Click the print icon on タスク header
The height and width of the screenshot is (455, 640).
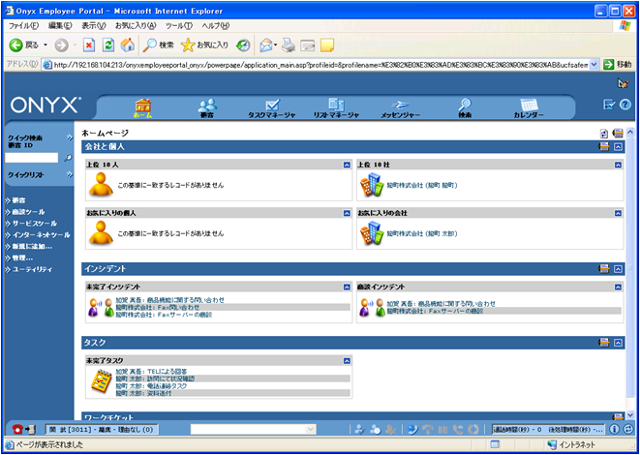(604, 342)
